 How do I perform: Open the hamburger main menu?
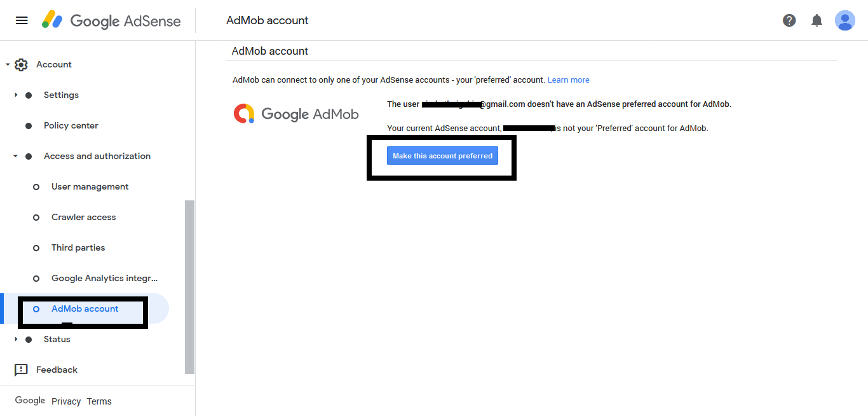(22, 20)
